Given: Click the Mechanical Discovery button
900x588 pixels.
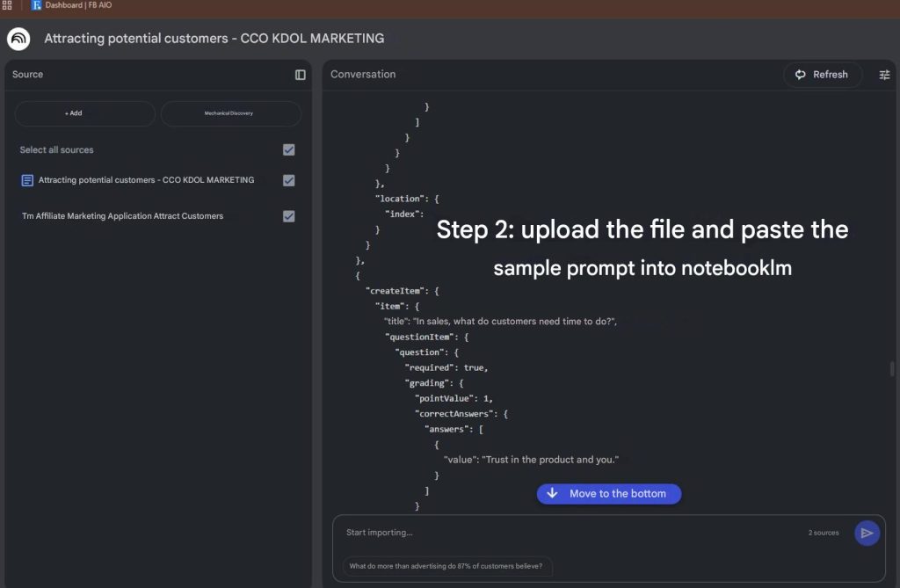Looking at the screenshot, I should [x=230, y=113].
